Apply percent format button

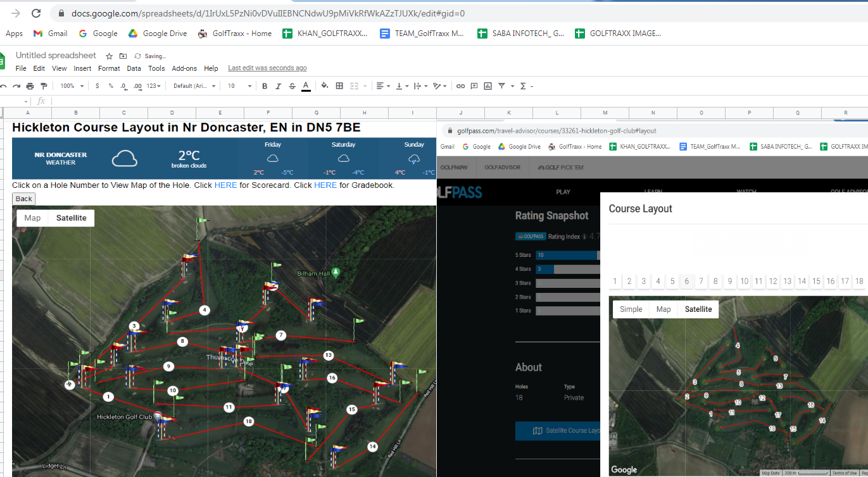tap(111, 86)
